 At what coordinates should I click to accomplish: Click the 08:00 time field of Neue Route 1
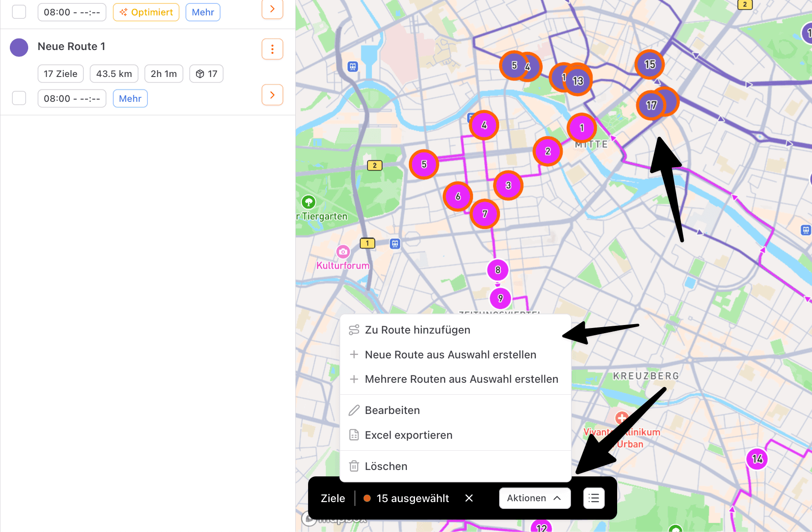point(72,98)
